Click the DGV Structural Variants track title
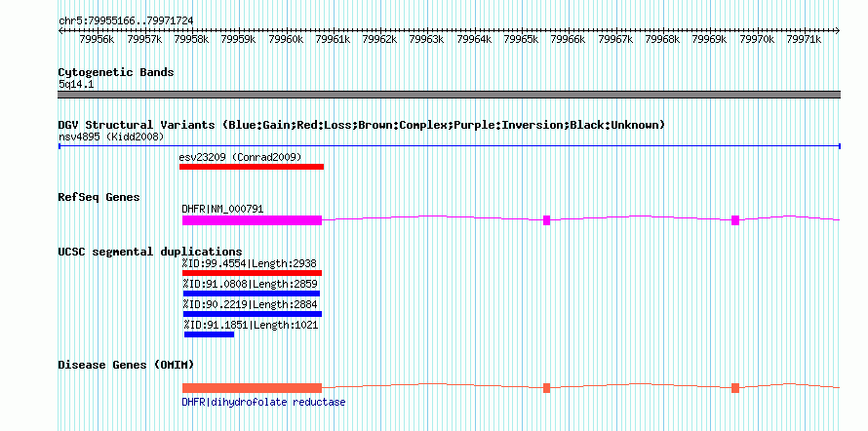The image size is (868, 431). [361, 125]
